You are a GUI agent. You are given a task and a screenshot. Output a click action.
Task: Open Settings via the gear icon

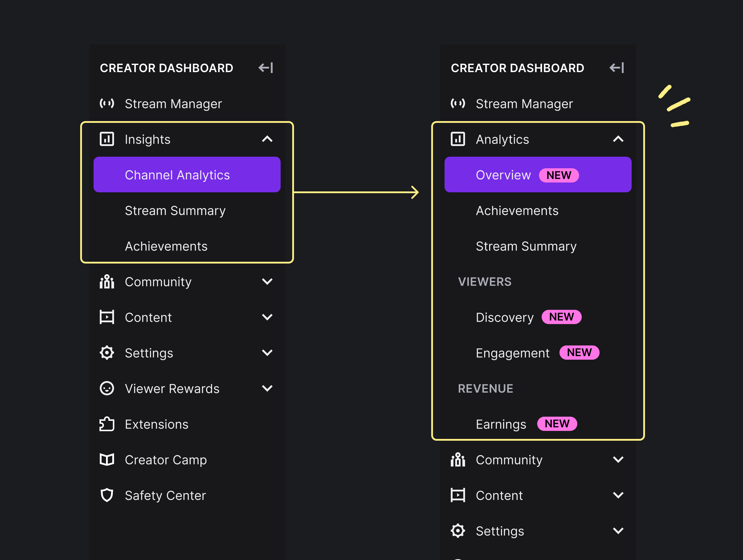click(x=107, y=353)
